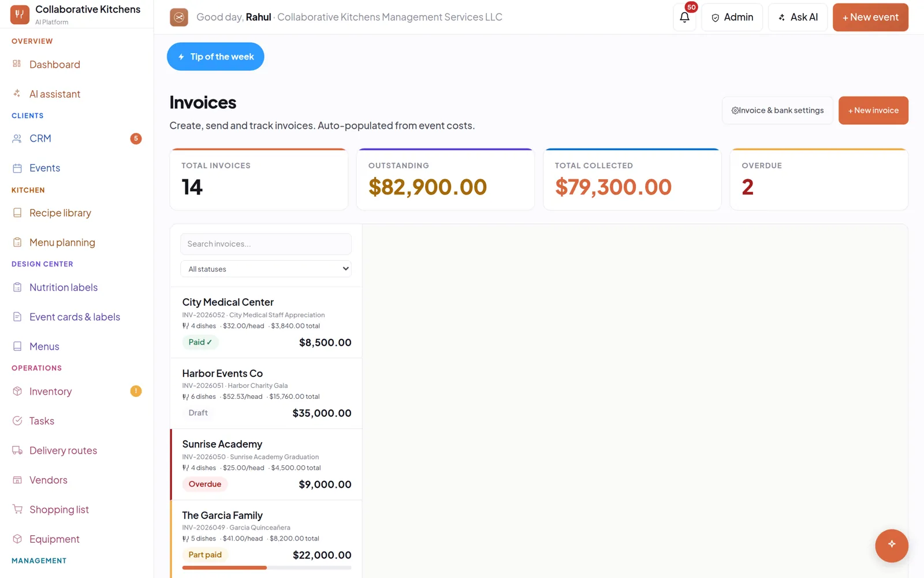Click the Vendors store icon
The width and height of the screenshot is (924, 578).
(x=17, y=480)
